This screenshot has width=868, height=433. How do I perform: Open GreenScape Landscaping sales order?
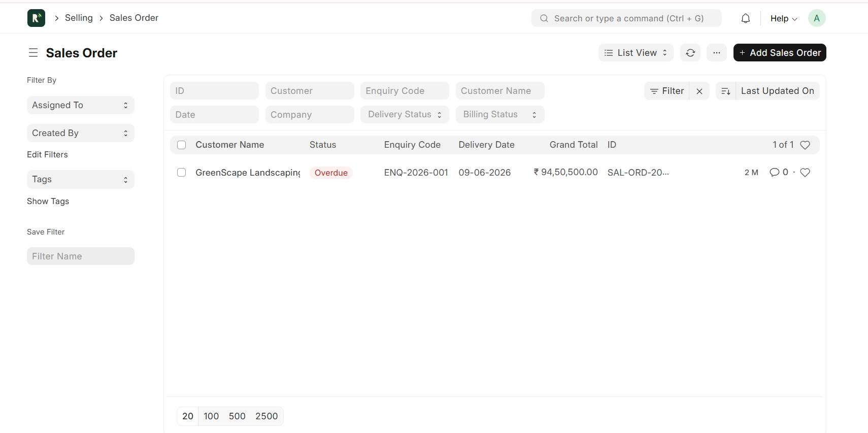(x=248, y=173)
